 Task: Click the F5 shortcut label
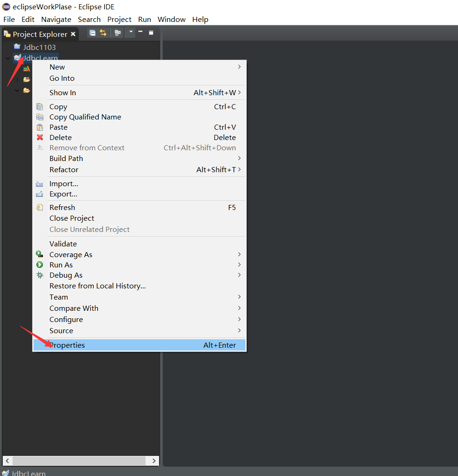click(x=232, y=207)
